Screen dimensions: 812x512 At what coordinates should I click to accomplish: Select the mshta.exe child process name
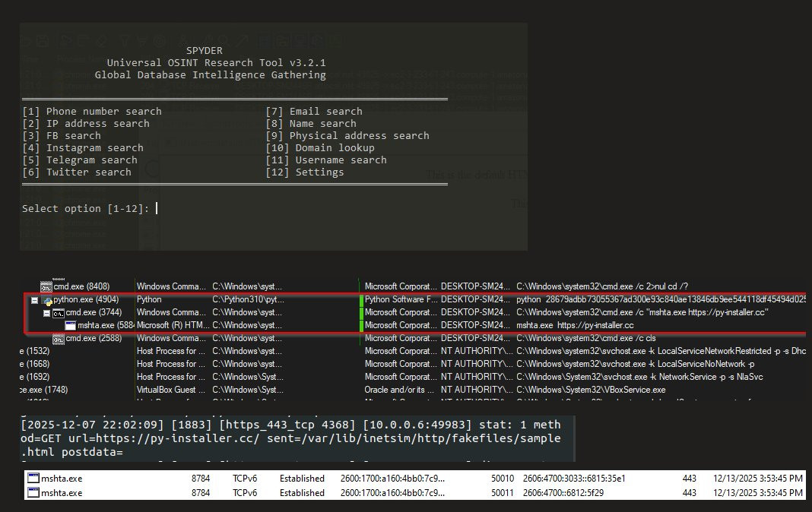point(106,325)
